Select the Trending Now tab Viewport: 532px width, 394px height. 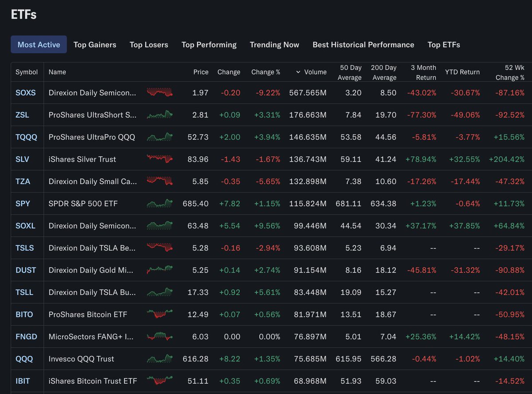pyautogui.click(x=274, y=45)
